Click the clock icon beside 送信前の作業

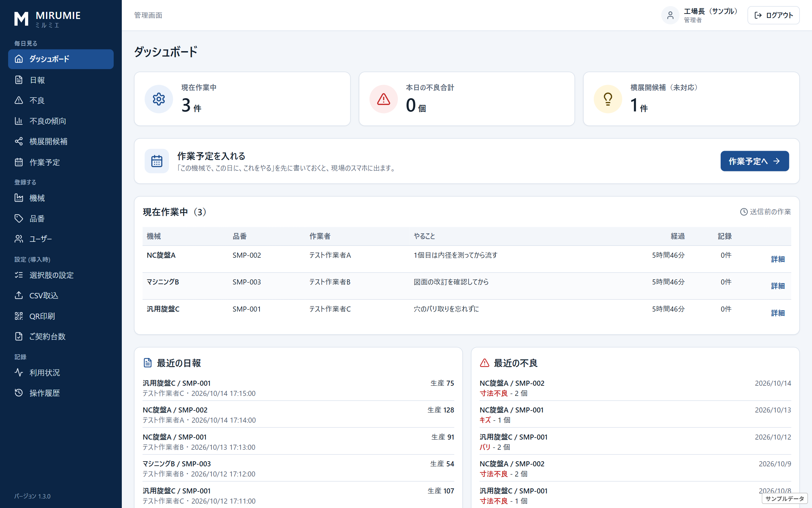pyautogui.click(x=744, y=212)
